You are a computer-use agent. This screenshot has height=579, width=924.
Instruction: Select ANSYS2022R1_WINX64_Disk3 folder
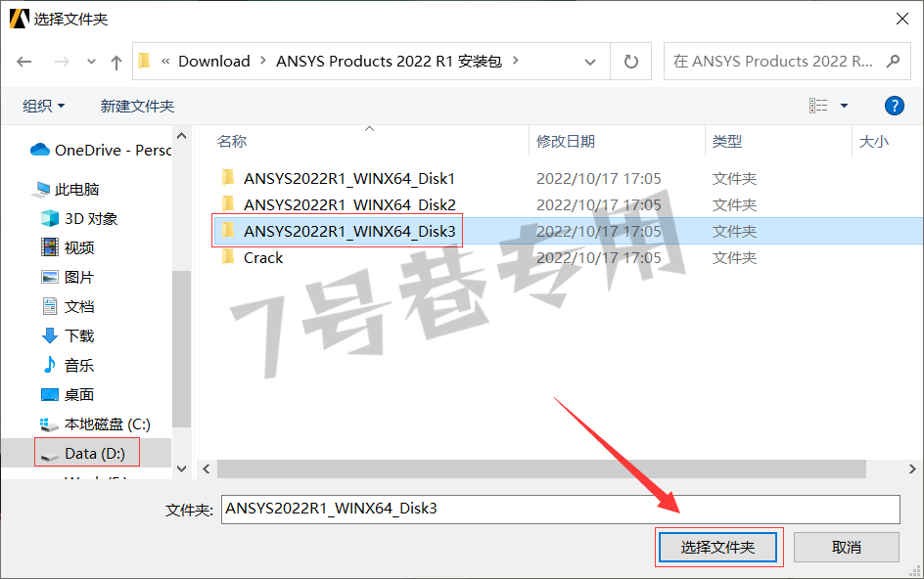point(348,232)
